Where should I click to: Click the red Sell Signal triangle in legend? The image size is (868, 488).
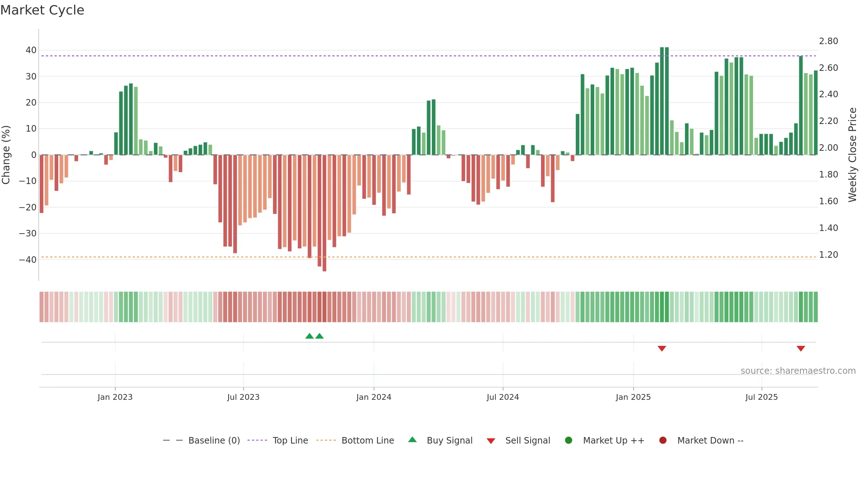(x=491, y=441)
